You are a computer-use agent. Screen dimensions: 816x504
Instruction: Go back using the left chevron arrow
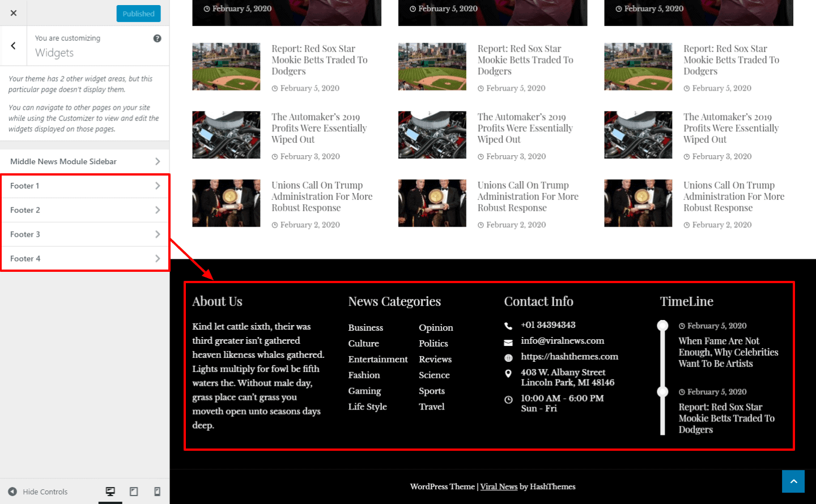pyautogui.click(x=13, y=46)
